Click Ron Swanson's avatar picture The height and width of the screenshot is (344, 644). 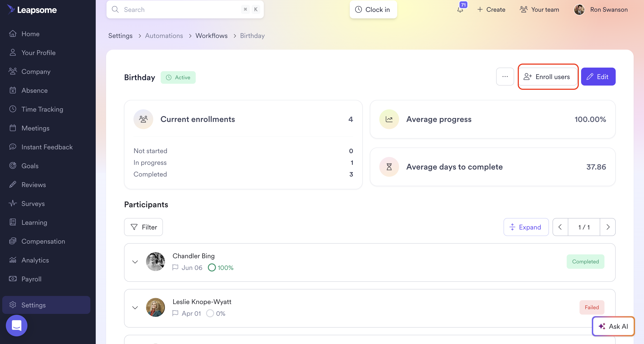point(579,9)
